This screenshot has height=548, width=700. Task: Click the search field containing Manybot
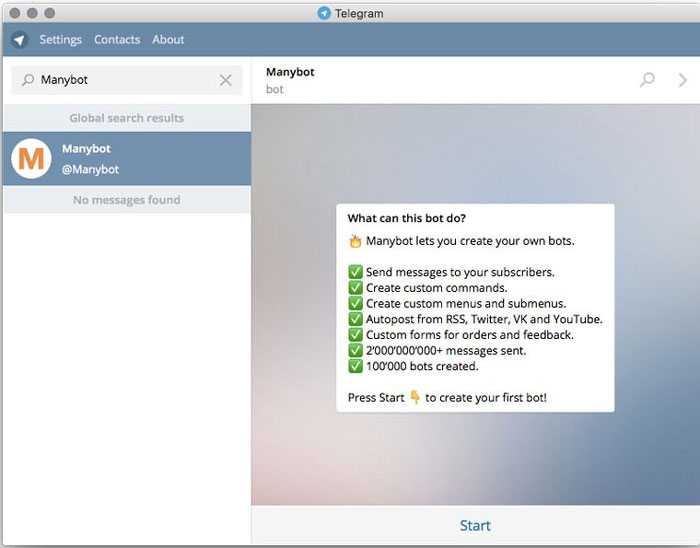click(126, 80)
